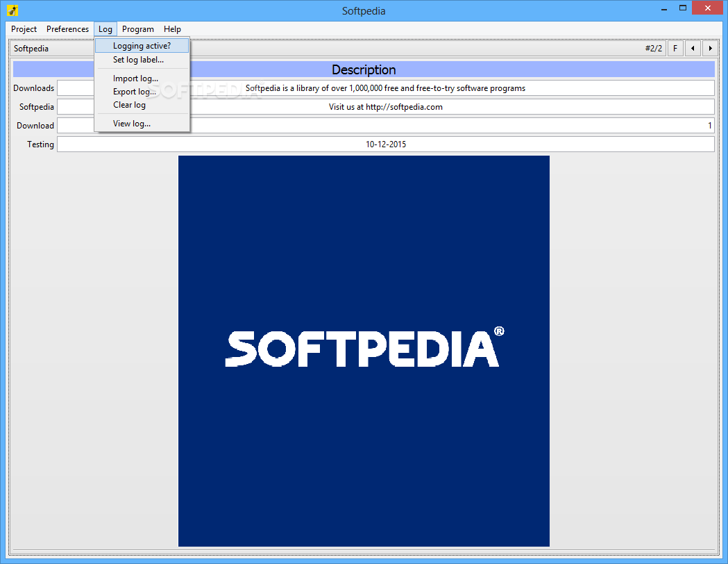The height and width of the screenshot is (564, 728).
Task: Open the Program menu
Action: 138,28
